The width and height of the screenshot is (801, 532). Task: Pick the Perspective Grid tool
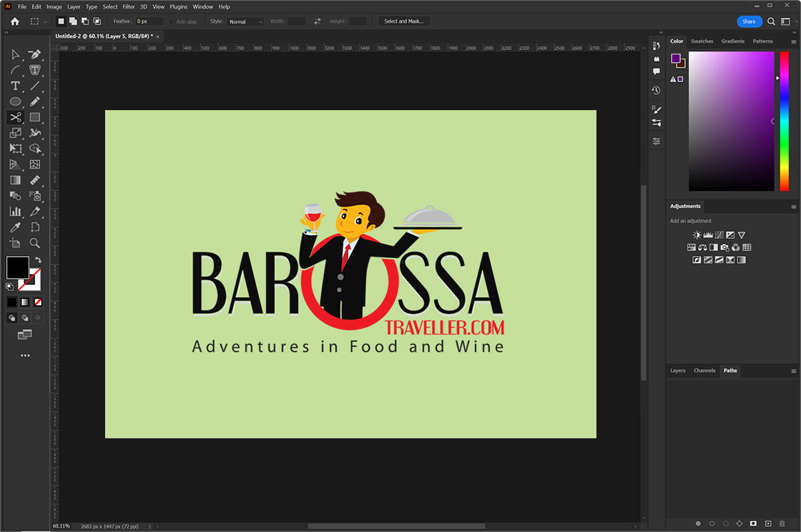coord(15,164)
